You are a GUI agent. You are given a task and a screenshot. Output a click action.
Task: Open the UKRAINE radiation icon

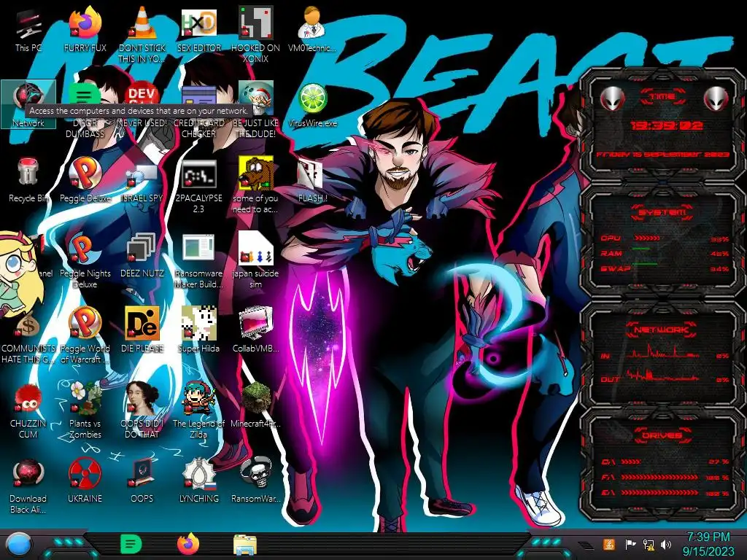click(x=85, y=480)
